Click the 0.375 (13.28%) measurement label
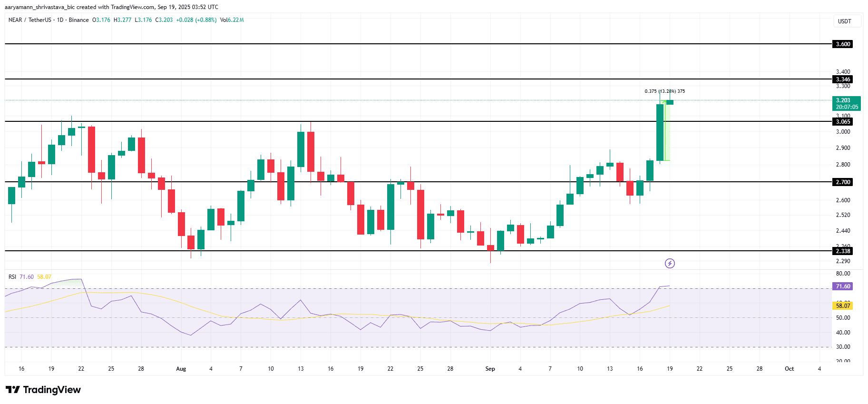 [664, 91]
